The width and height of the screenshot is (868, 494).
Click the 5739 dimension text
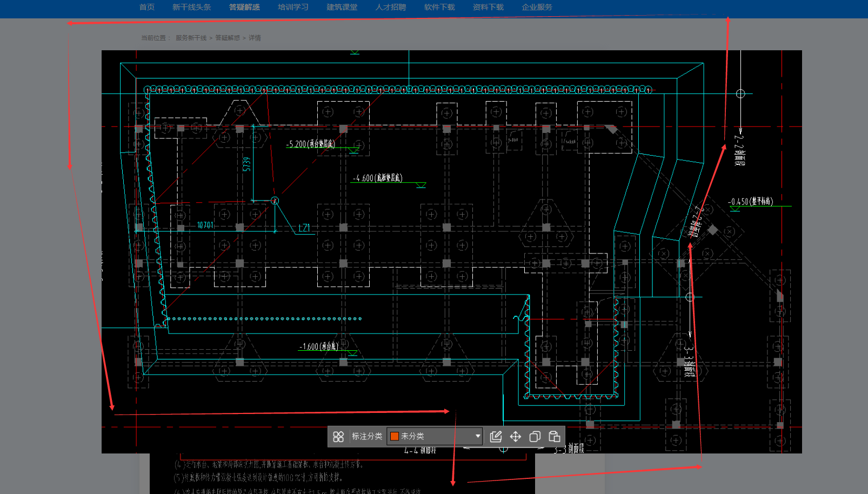point(247,164)
